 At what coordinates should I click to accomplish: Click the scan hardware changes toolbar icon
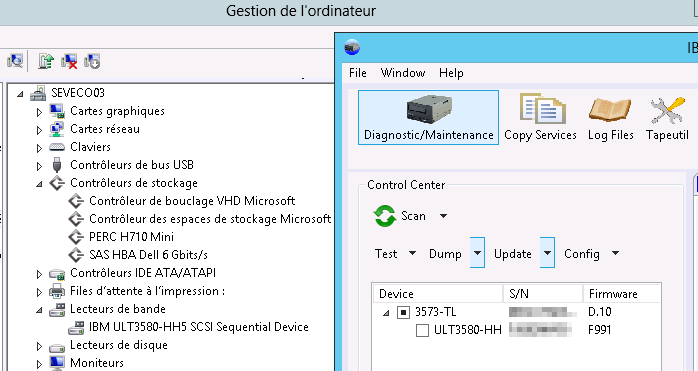click(15, 61)
